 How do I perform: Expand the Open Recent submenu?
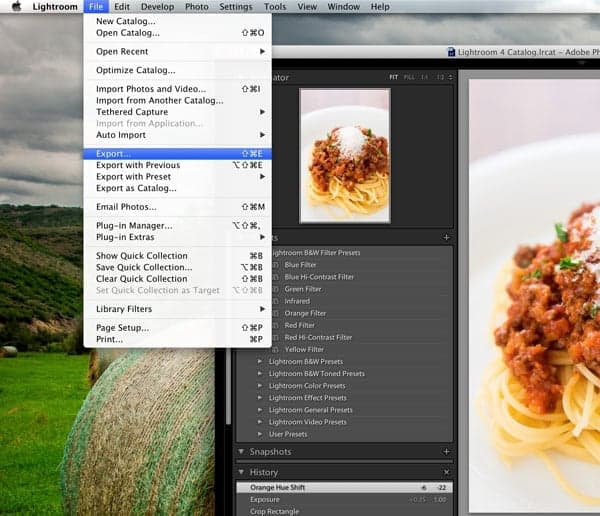click(x=178, y=51)
